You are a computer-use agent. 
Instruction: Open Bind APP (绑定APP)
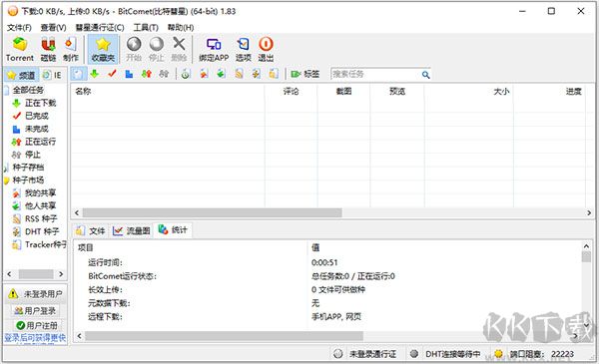click(x=214, y=49)
